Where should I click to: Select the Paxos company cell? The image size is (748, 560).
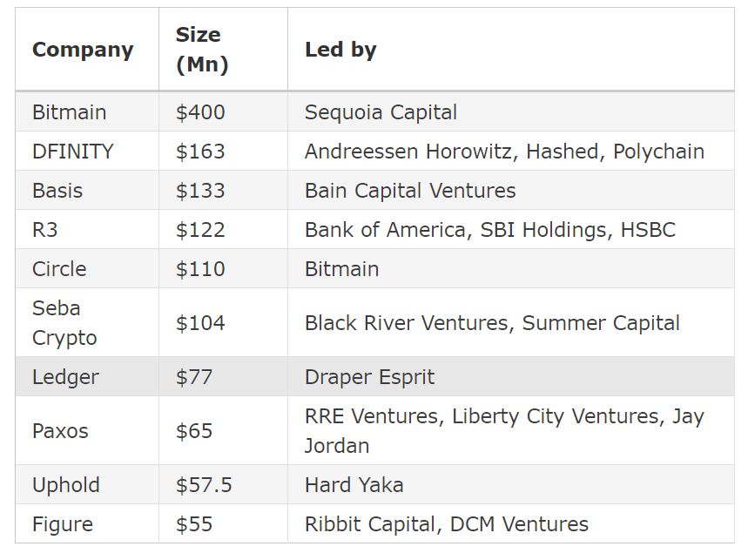click(60, 431)
